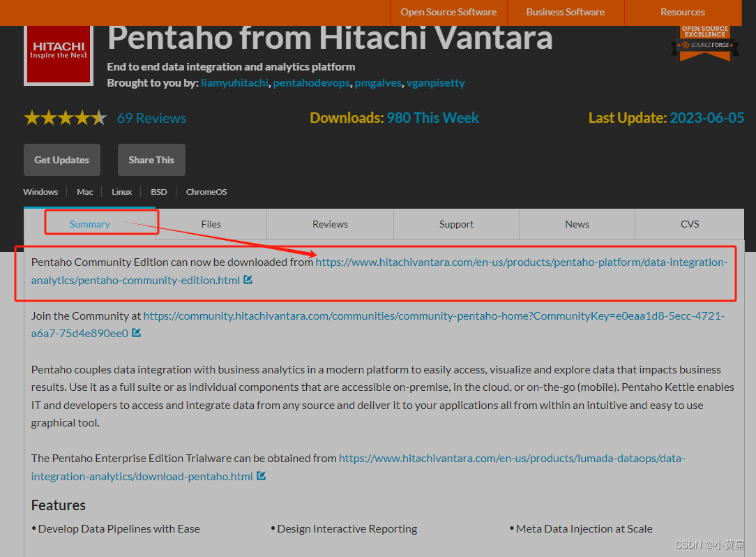This screenshot has height=557, width=756.
Task: Click the five-star rating icons
Action: [66, 118]
